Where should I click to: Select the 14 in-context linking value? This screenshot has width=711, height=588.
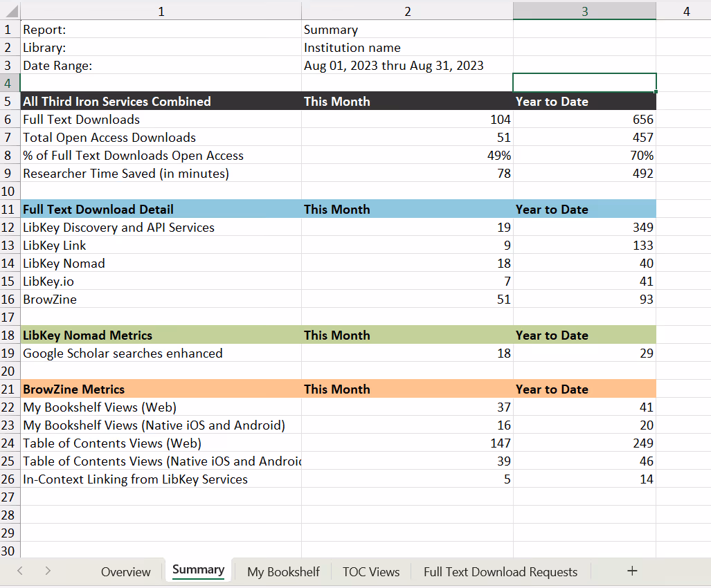tap(584, 479)
